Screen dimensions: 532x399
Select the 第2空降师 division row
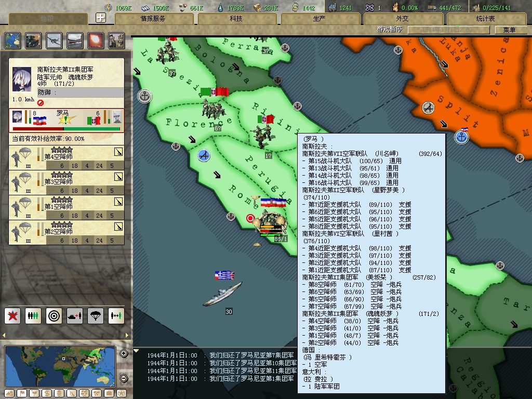click(66, 232)
